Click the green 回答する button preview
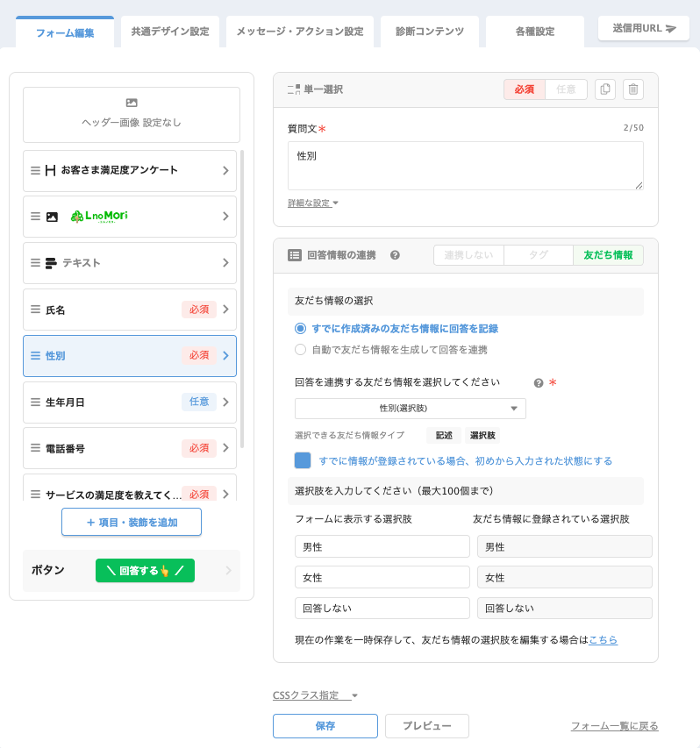 (145, 571)
